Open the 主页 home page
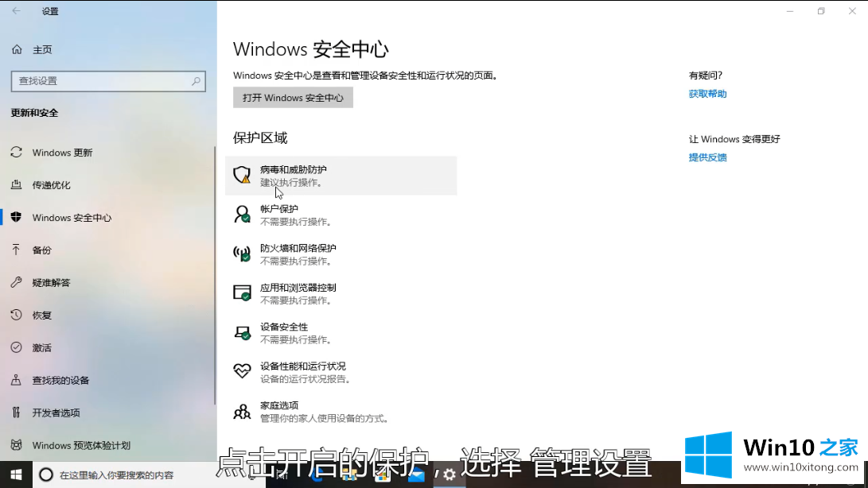Viewport: 868px width, 488px height. point(41,49)
